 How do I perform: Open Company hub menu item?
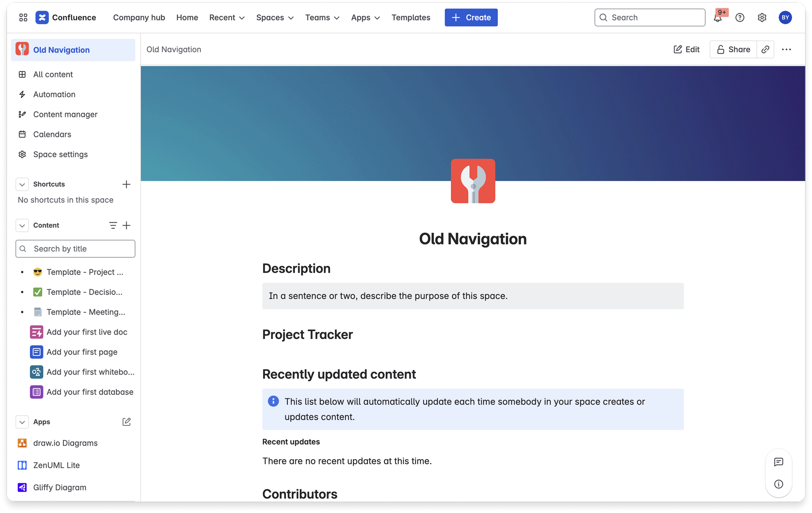[x=139, y=17]
